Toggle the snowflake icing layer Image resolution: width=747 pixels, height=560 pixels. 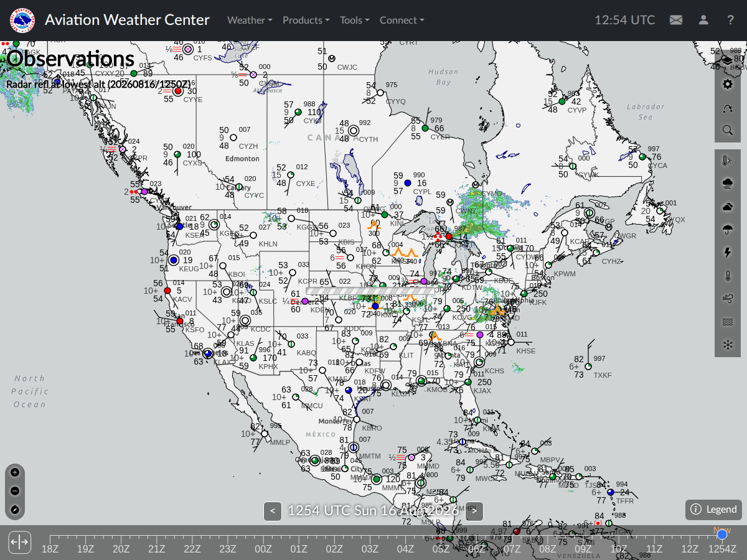pos(728,345)
